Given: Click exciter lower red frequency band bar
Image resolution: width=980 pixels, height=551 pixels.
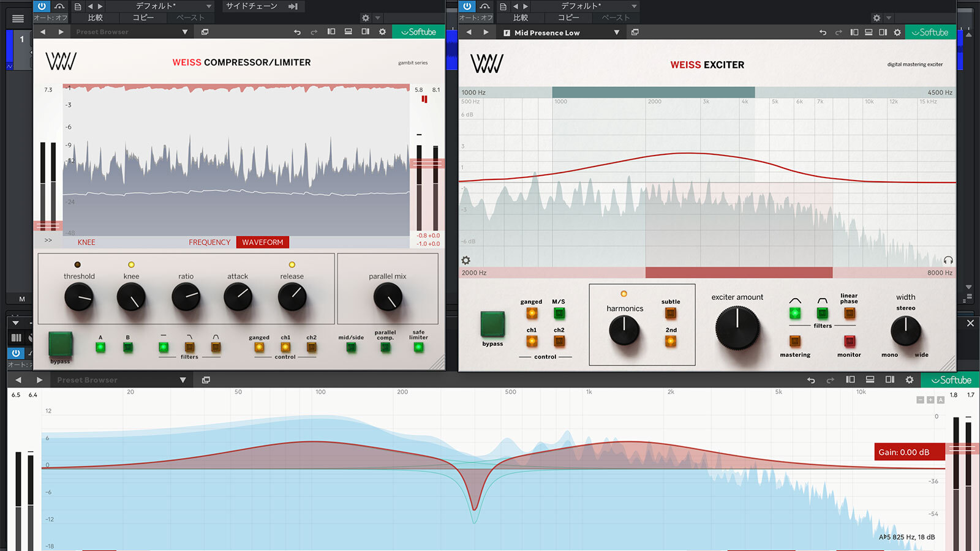Looking at the screenshot, I should [739, 272].
